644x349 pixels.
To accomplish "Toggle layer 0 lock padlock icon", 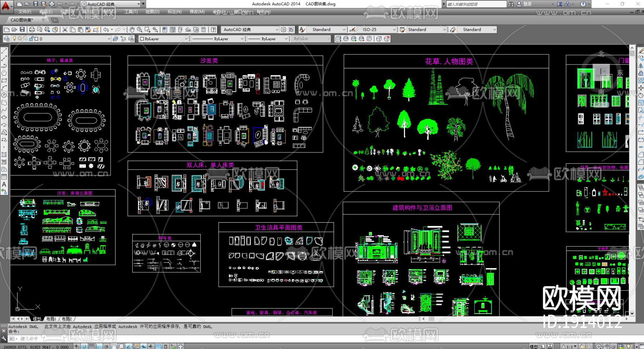I will (31, 39).
